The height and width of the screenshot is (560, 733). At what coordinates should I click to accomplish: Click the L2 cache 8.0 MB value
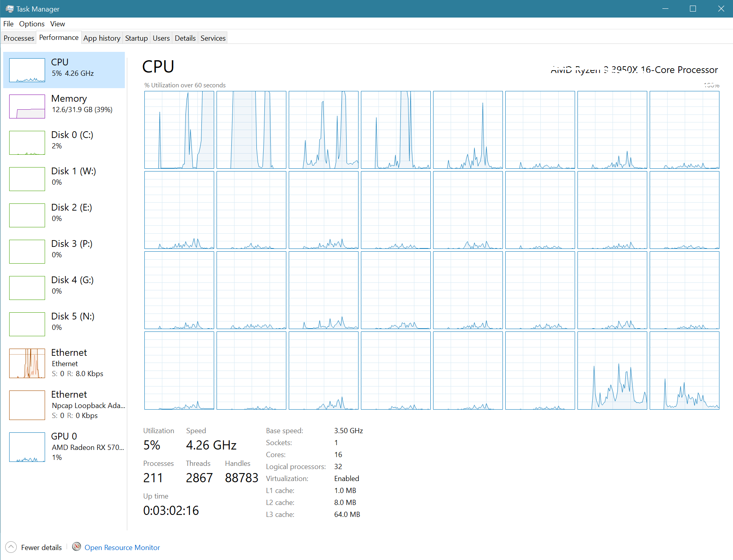click(x=345, y=503)
